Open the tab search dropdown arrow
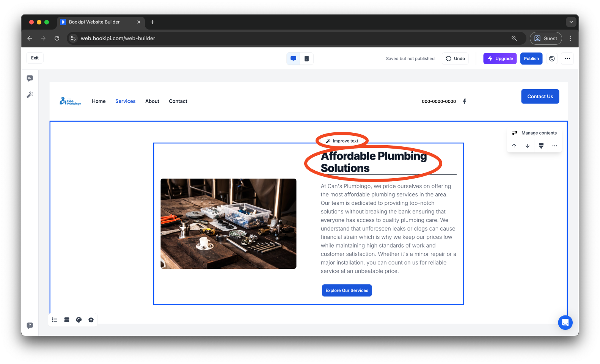This screenshot has width=600, height=364. [x=571, y=22]
